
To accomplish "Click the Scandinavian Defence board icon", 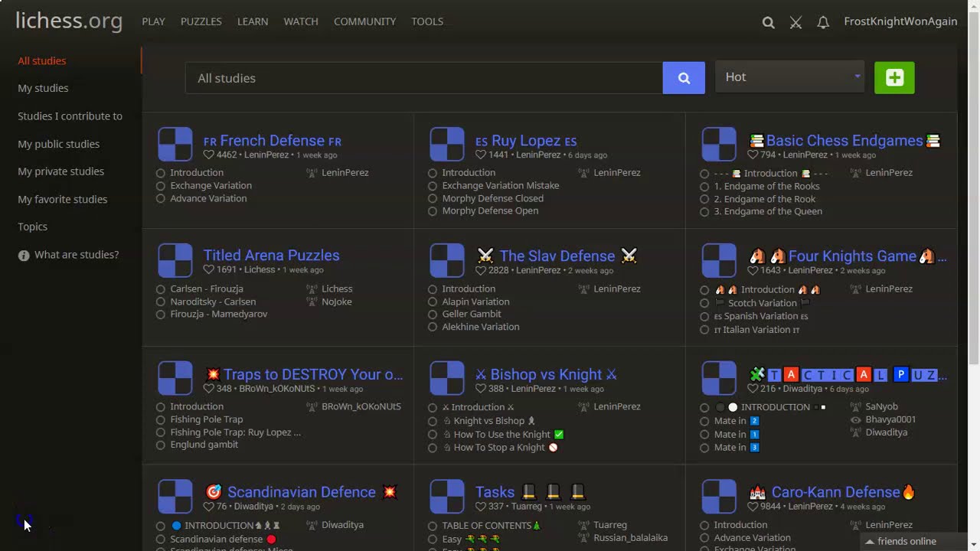I will 175,496.
